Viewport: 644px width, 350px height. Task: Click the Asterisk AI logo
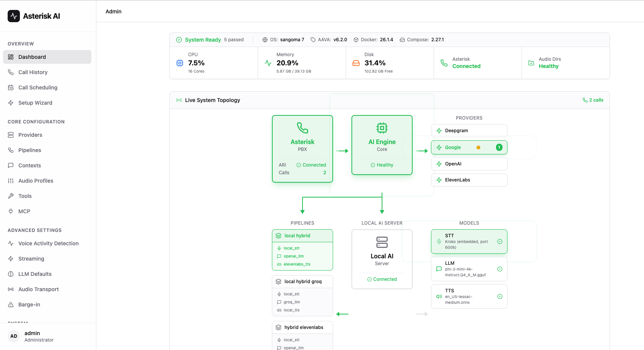pos(33,16)
